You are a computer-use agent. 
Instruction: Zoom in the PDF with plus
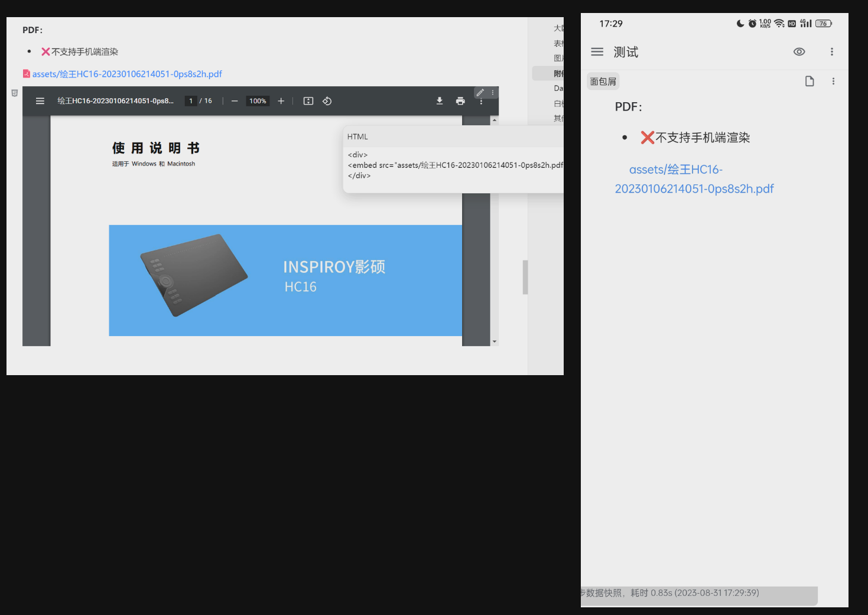tap(281, 101)
